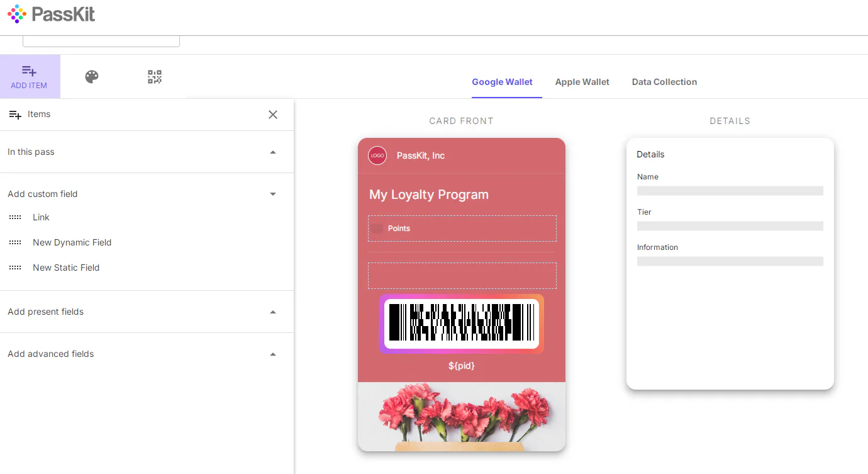The height and width of the screenshot is (474, 868).
Task: Click the barcode on the card
Action: pos(462,324)
